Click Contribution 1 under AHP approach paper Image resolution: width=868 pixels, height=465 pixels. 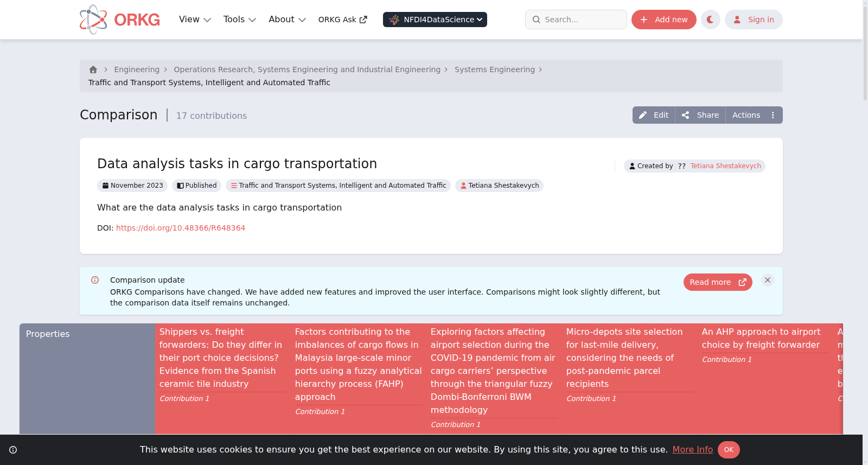727,359
